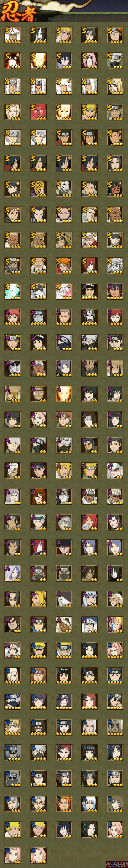Select the skull-painted face A-rank ninja
Image resolution: width=128 pixels, height=868 pixels.
click(x=89, y=317)
